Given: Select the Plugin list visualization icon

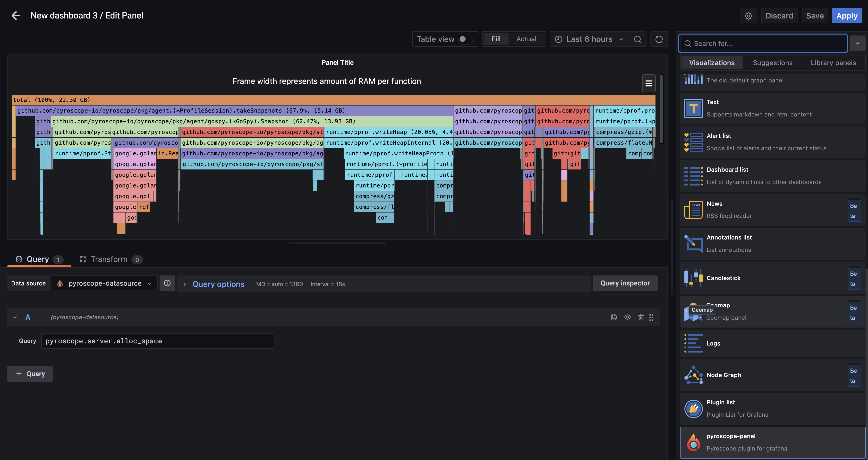Looking at the screenshot, I should point(693,409).
